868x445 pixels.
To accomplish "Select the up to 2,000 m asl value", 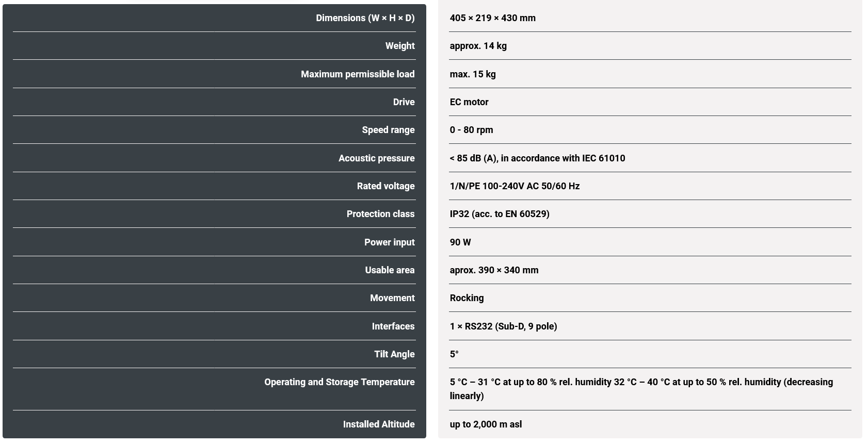I will [486, 424].
